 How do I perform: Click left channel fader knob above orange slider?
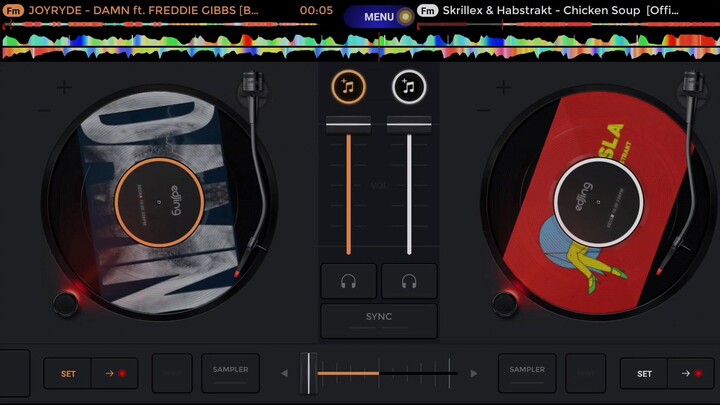[x=349, y=124]
